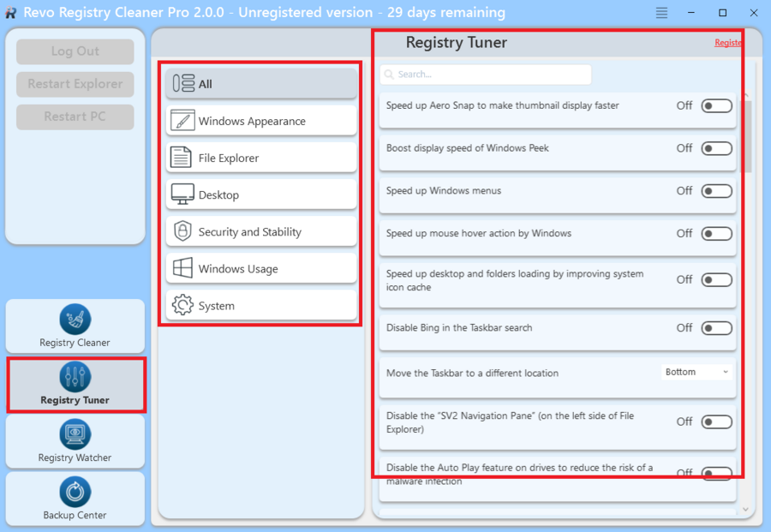Click the Desktop monitor icon
The height and width of the screenshot is (532, 771).
pos(182,194)
